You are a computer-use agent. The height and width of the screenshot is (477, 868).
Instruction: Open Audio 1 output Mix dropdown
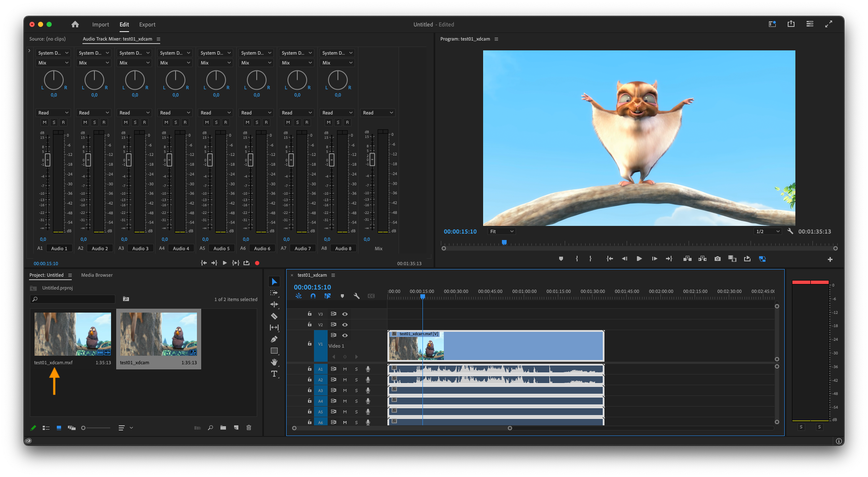(x=53, y=63)
